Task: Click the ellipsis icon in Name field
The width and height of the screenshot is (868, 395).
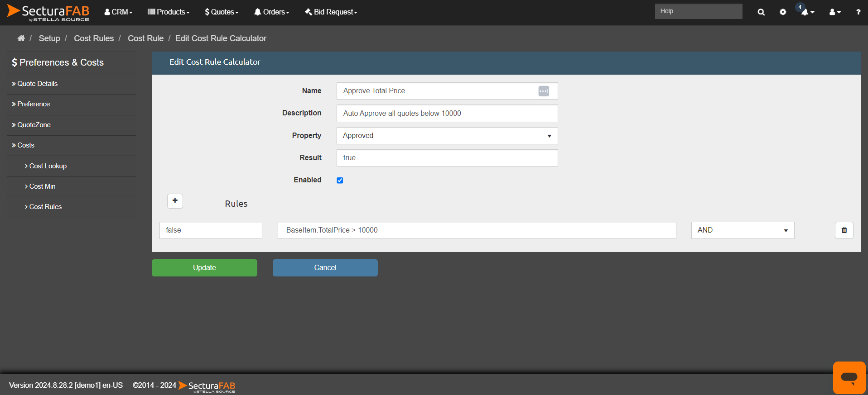Action: click(544, 91)
